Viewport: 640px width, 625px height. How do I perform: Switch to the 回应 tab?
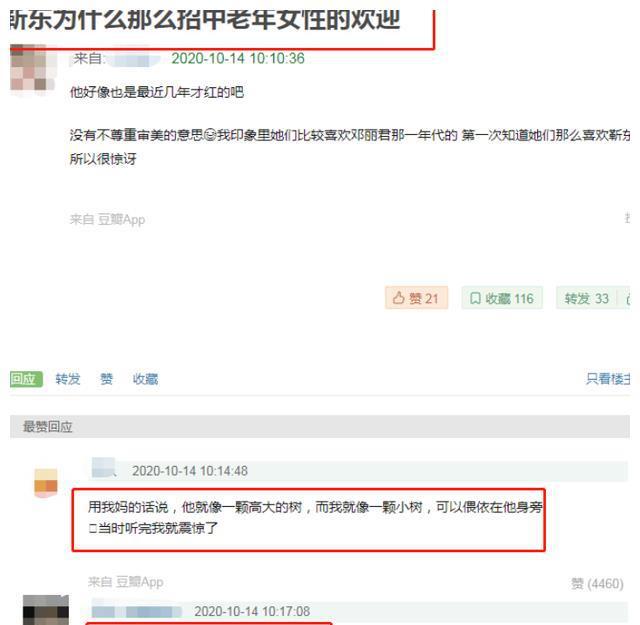(26, 379)
